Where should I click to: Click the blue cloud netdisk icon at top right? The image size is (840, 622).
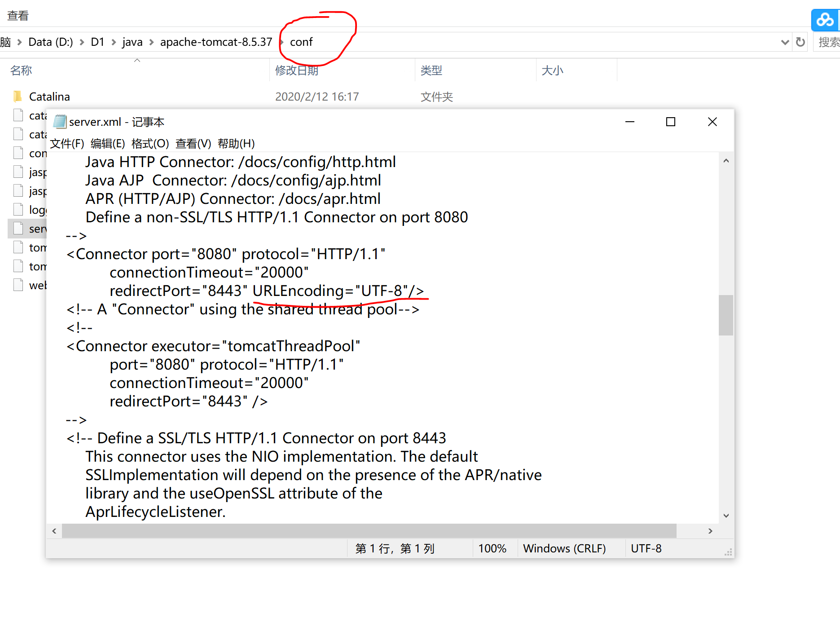pyautogui.click(x=825, y=19)
